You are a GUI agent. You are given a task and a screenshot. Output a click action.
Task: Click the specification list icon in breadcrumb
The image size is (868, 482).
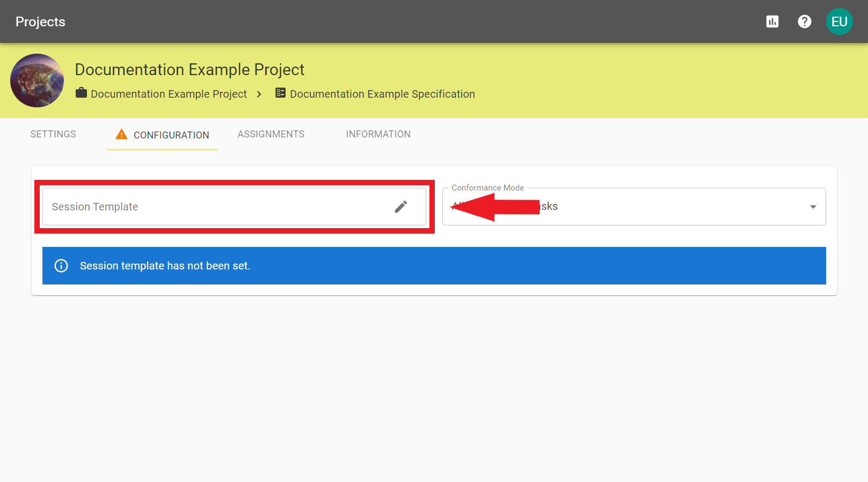pos(280,93)
